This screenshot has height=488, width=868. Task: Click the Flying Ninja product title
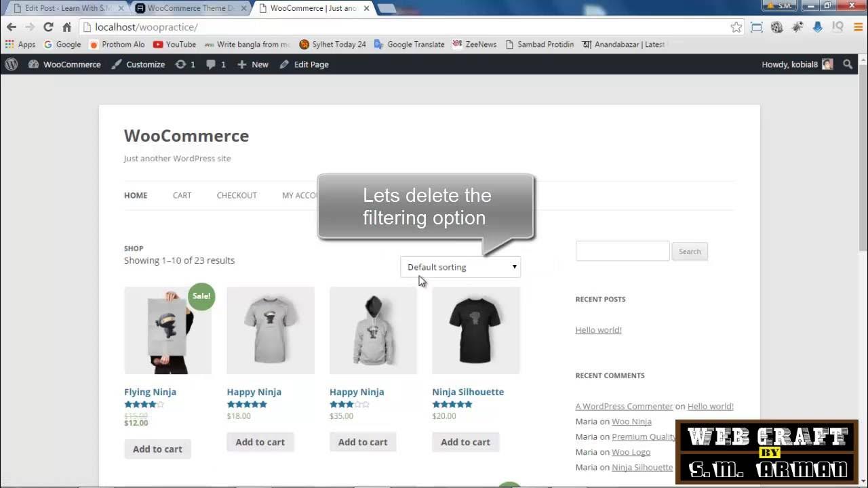point(150,392)
